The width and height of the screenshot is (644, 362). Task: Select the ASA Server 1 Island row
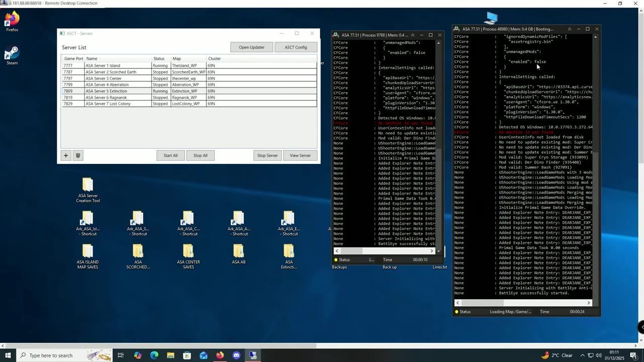click(189, 65)
